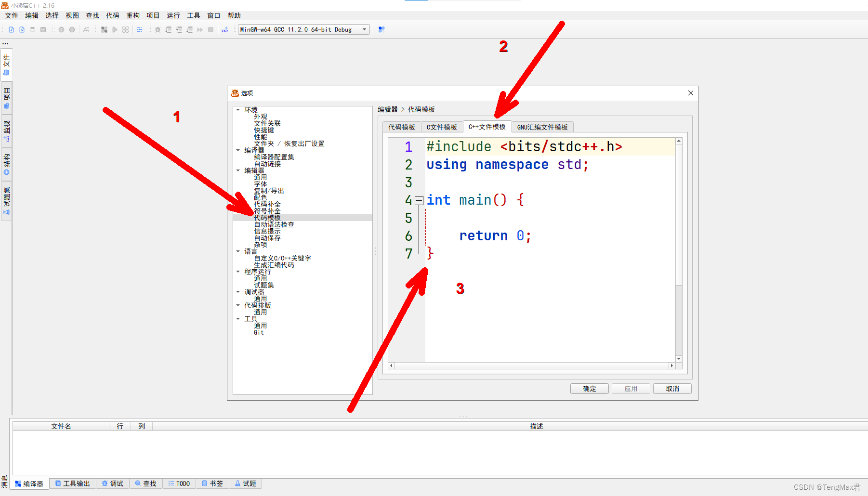The height and width of the screenshot is (496, 868).
Task: Open the 文件 side panel tab
Action: (x=7, y=65)
